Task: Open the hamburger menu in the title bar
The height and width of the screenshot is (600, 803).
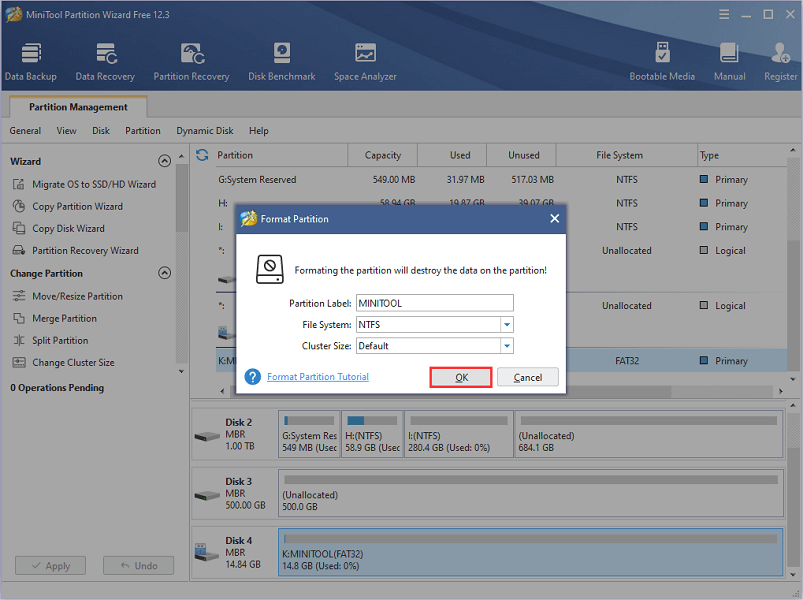Action: (724, 14)
